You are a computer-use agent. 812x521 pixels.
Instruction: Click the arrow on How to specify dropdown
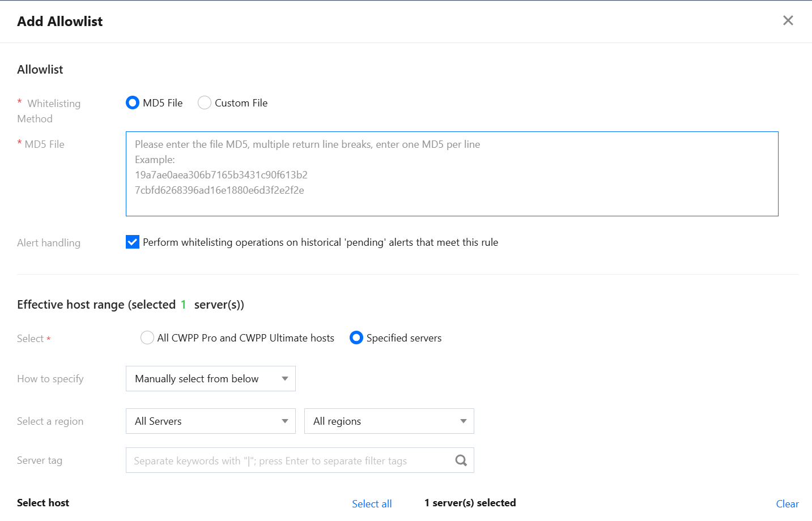pyautogui.click(x=285, y=379)
